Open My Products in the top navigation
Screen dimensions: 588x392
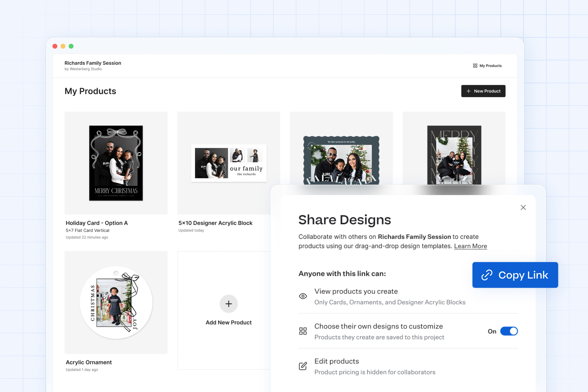pos(487,66)
